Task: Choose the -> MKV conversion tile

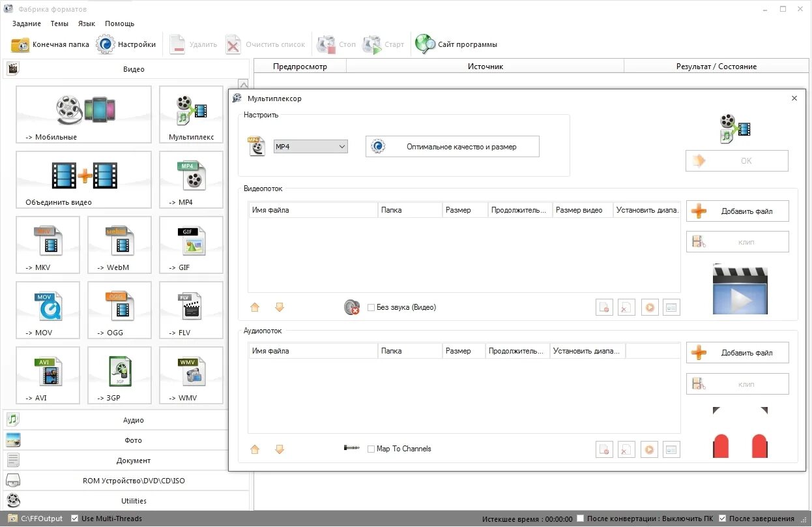Action: pos(48,245)
